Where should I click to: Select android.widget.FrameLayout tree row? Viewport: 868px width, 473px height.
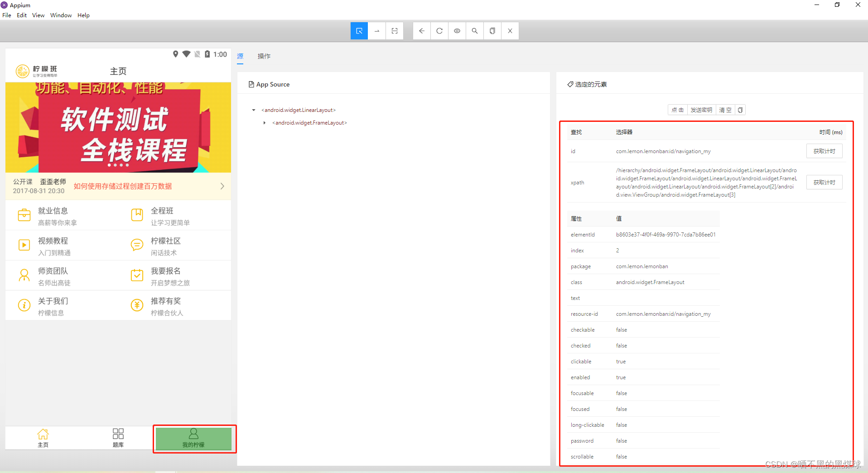[309, 123]
